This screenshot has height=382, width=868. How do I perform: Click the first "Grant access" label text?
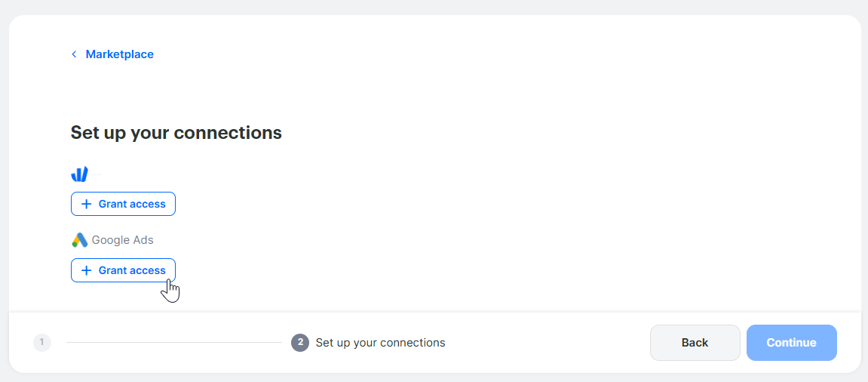(x=132, y=204)
